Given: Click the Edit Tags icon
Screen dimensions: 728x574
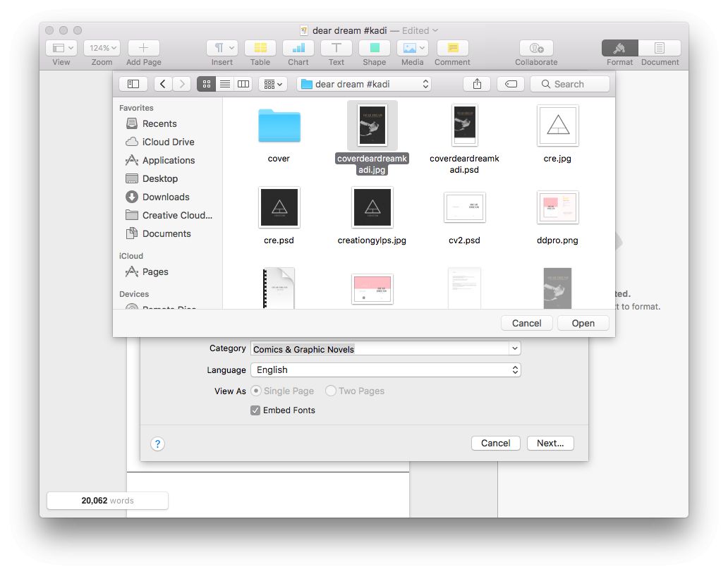Looking at the screenshot, I should (x=511, y=84).
